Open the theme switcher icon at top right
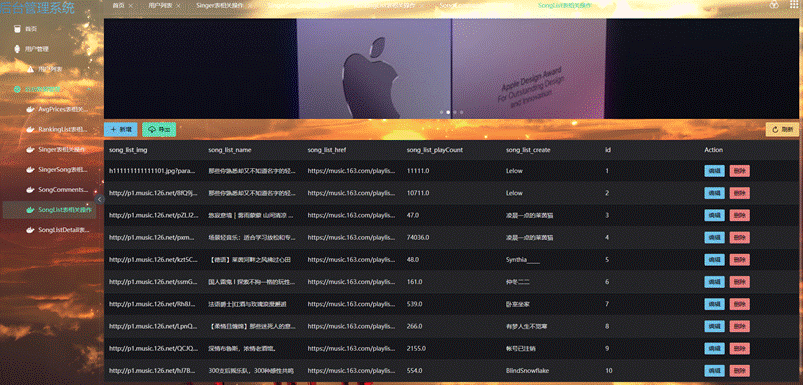This screenshot has height=385, width=803. tap(774, 5)
